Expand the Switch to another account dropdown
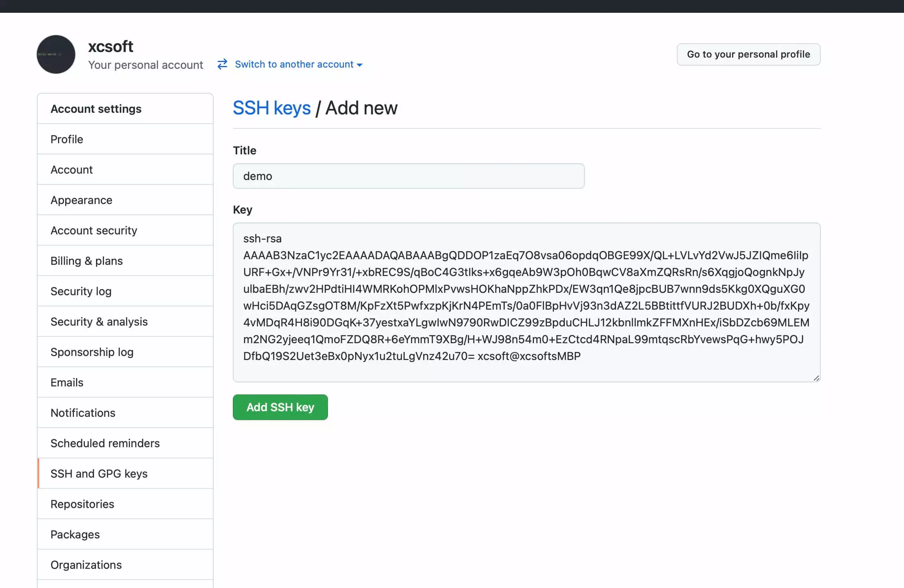This screenshot has width=904, height=588. coord(298,64)
